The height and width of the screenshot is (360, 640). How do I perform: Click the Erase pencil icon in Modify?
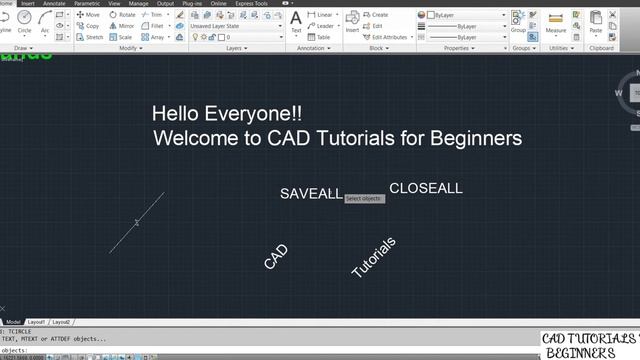pos(180,15)
